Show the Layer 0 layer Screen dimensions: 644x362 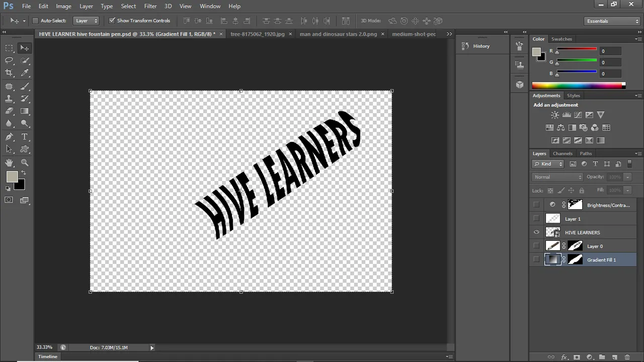(x=536, y=246)
